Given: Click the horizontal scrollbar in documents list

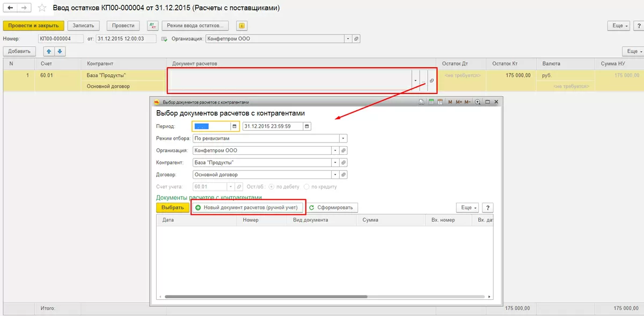Looking at the screenshot, I should 266,296.
